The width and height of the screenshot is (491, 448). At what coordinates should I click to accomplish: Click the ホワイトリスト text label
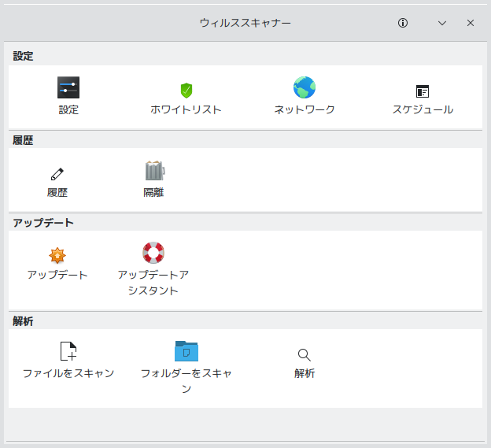coord(186,109)
